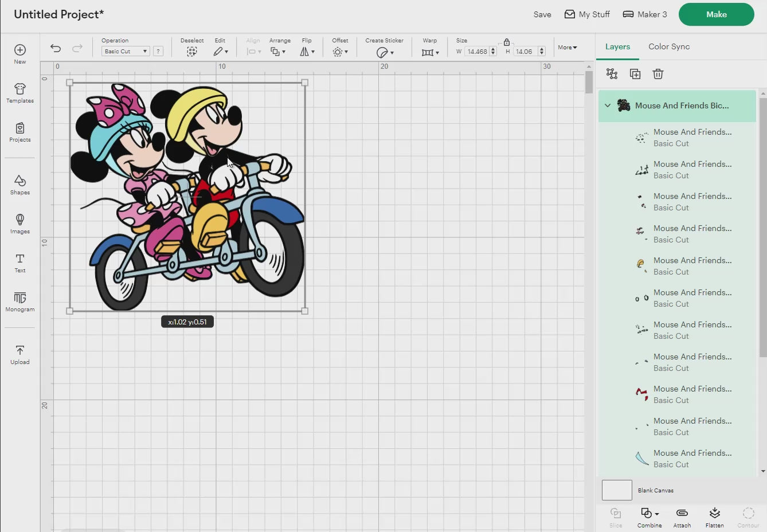Open the Edit pencil menu
This screenshot has height=532, width=767.
pos(221,52)
